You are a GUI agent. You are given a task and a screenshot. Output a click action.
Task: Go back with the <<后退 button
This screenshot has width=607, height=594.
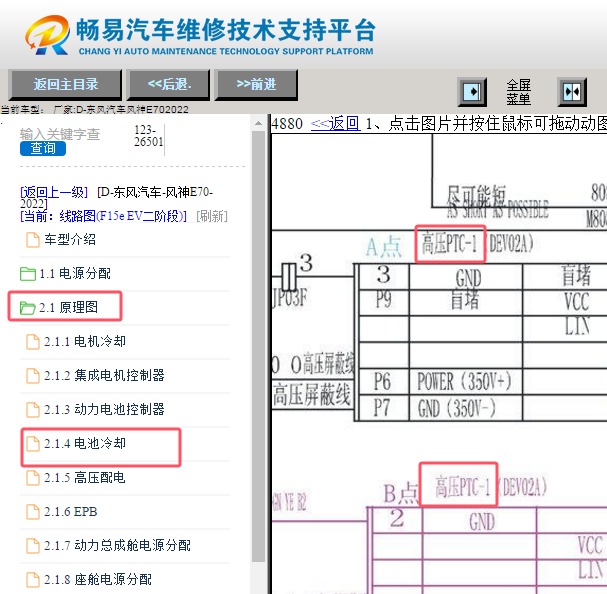coord(168,84)
